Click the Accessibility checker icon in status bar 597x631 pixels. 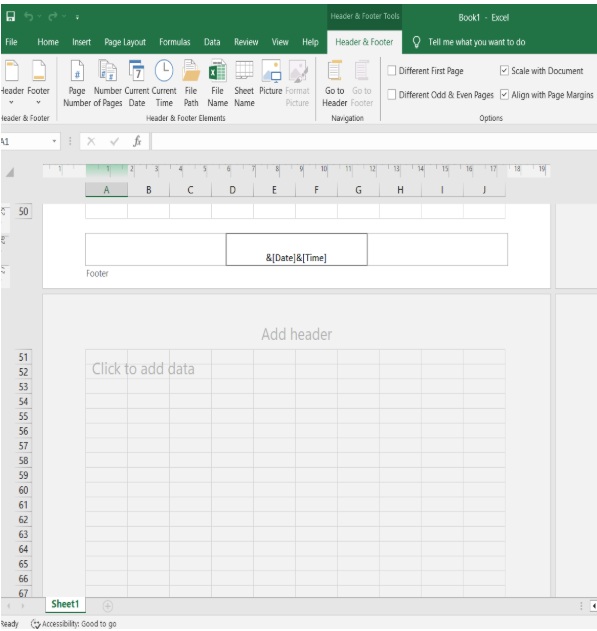36,624
